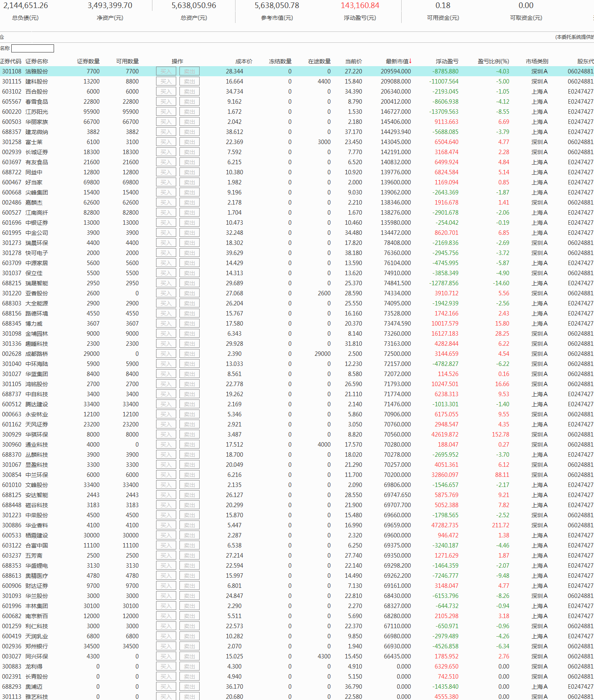Click 买入 for stock 688125 安达智能
The width and height of the screenshot is (594, 700).
pos(166,495)
